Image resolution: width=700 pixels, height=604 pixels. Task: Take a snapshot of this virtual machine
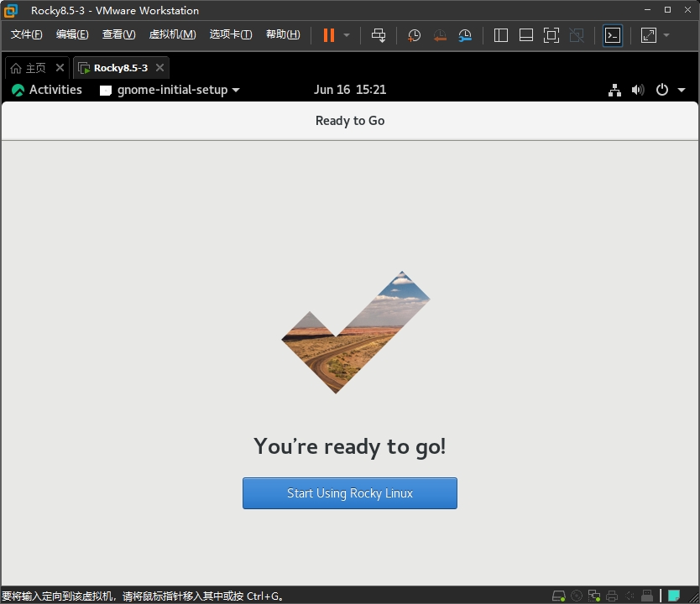pos(414,34)
